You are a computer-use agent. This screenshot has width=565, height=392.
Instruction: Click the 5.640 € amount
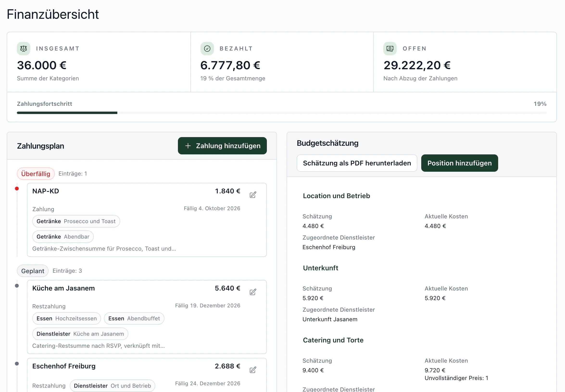tap(228, 288)
